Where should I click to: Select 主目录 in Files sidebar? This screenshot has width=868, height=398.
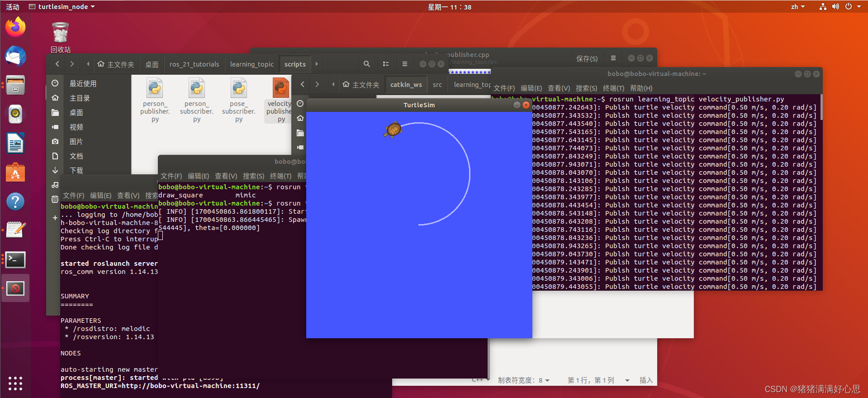(80, 98)
